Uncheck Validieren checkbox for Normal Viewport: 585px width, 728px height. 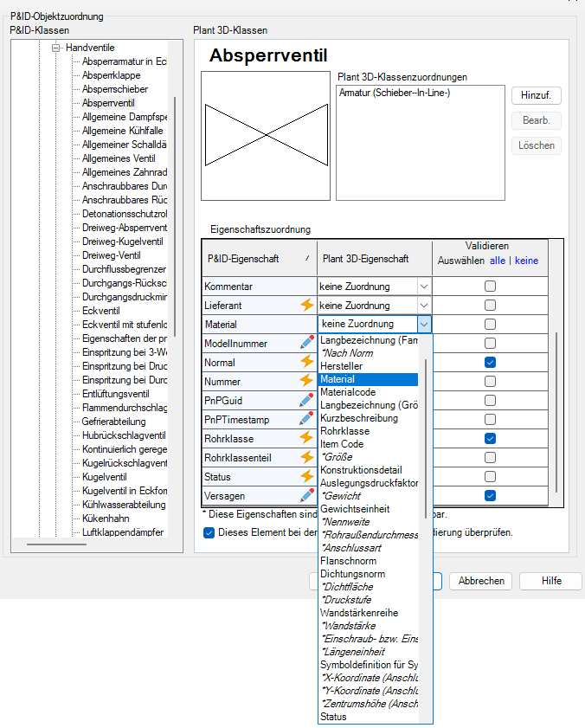coord(490,362)
